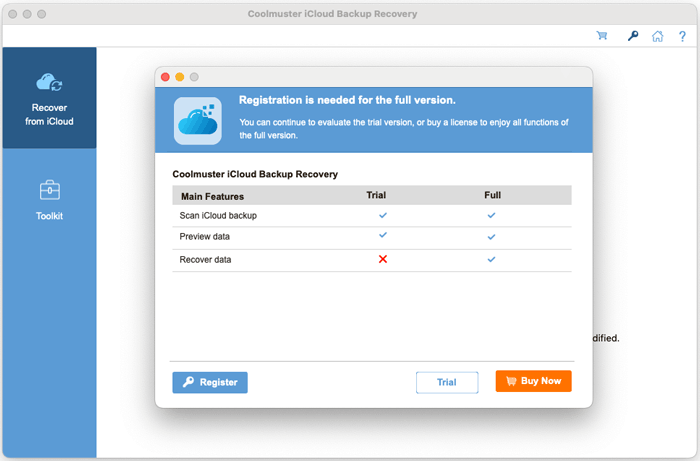Click the iCloud app logo in dialog
Image resolution: width=700 pixels, height=461 pixels.
pyautogui.click(x=198, y=121)
